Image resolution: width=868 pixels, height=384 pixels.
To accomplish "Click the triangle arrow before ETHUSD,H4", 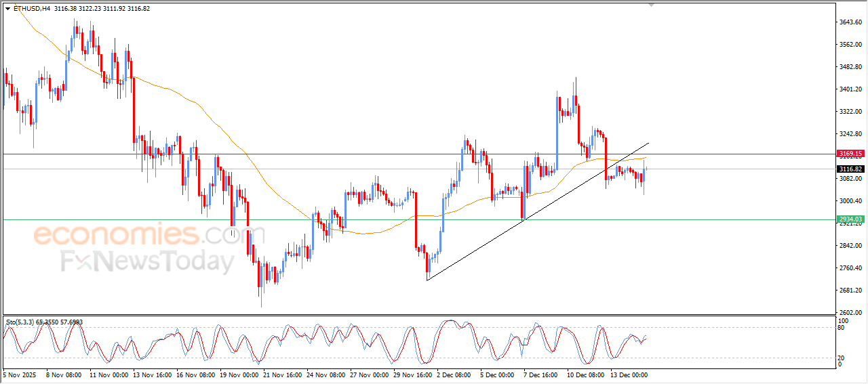I will 8,9.
